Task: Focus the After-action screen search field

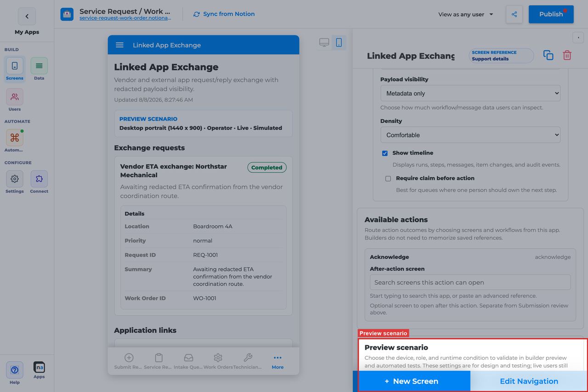Action: tap(470, 282)
